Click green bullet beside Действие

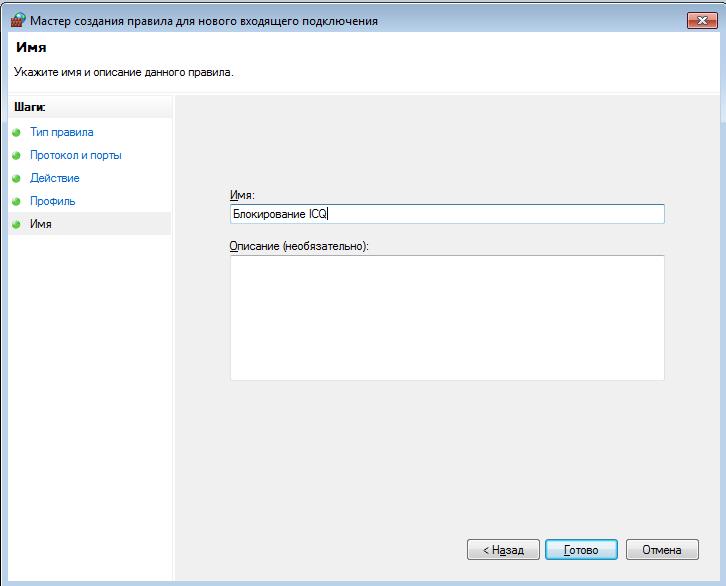pos(16,178)
